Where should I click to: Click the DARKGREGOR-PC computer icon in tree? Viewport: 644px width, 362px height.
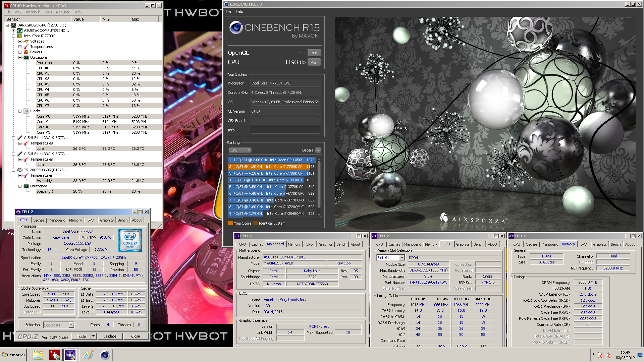pyautogui.click(x=13, y=25)
